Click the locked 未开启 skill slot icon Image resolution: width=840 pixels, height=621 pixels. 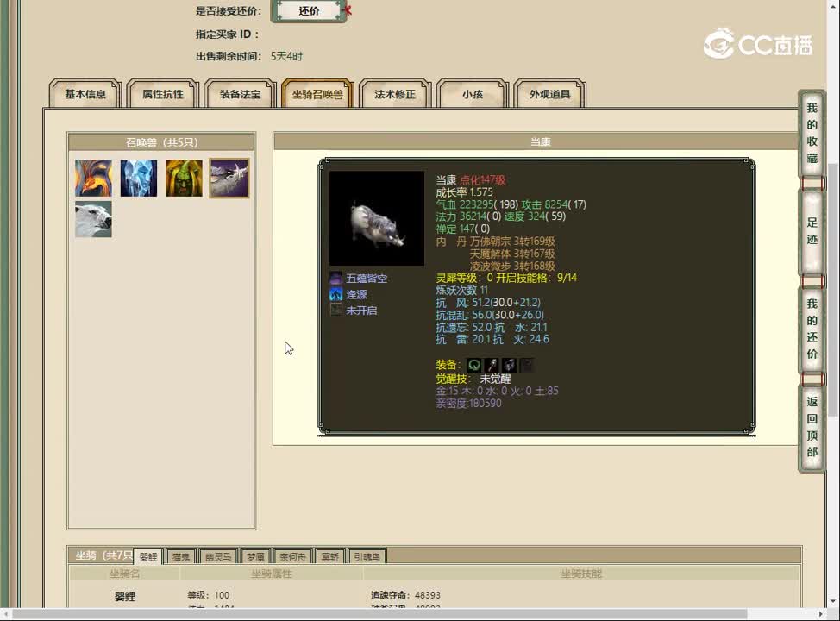[x=335, y=310]
